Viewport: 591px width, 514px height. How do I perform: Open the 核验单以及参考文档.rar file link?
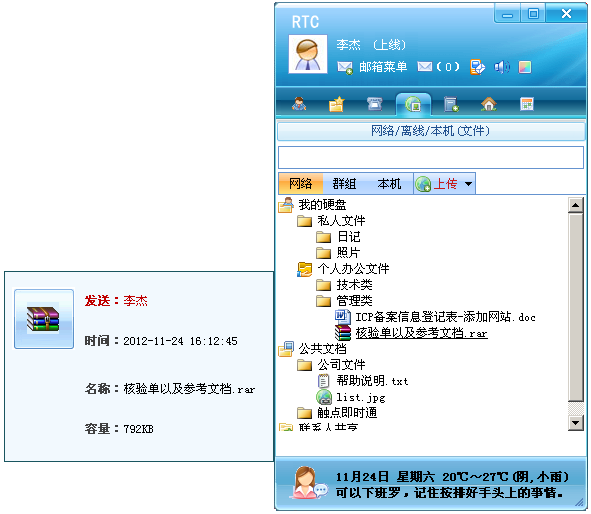click(421, 333)
